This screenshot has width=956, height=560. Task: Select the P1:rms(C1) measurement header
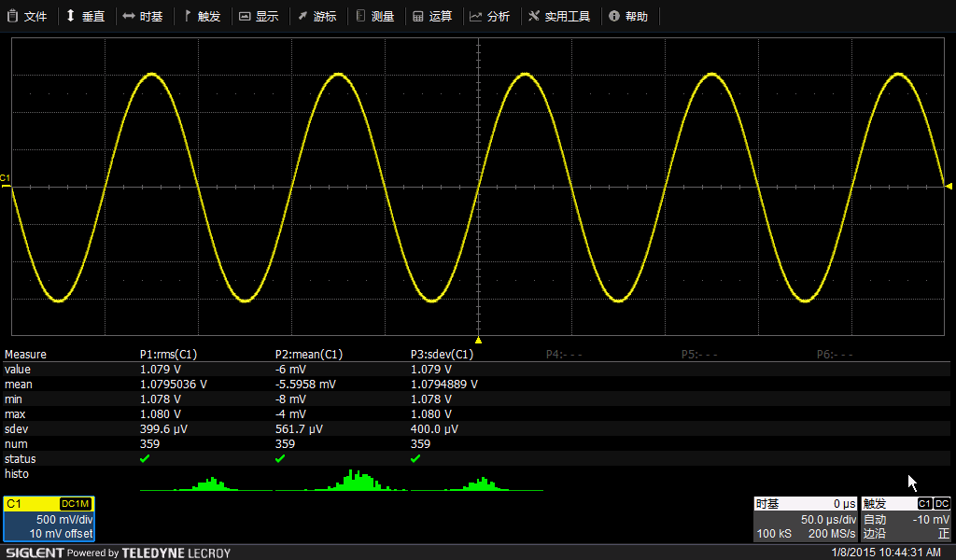[x=168, y=355]
